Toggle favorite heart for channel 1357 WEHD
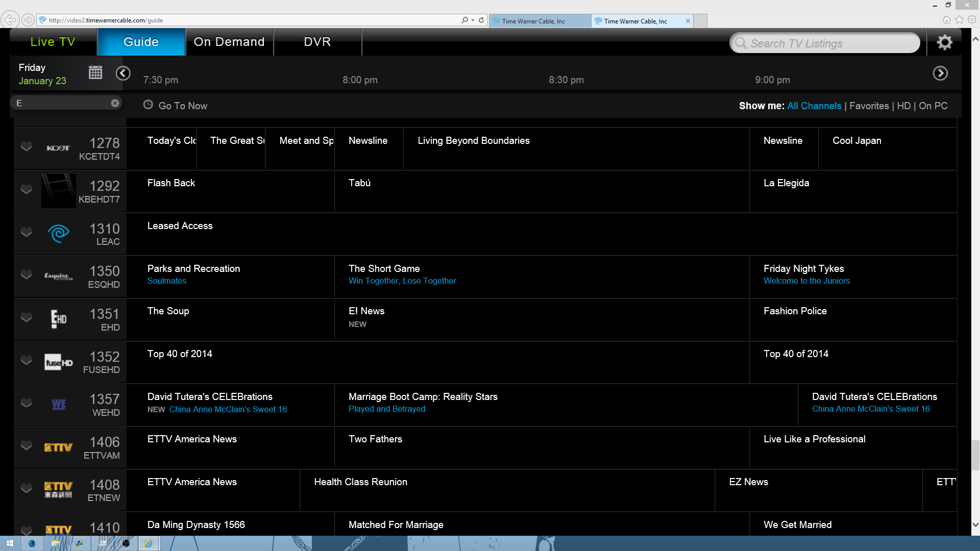This screenshot has width=980, height=551. pos(26,403)
